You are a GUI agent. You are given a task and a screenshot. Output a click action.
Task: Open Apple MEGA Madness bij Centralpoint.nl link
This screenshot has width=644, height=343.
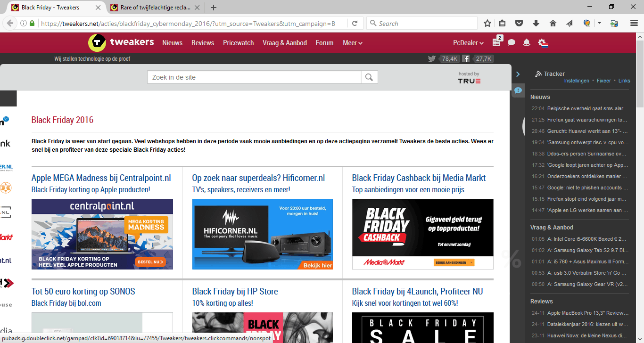101,178
